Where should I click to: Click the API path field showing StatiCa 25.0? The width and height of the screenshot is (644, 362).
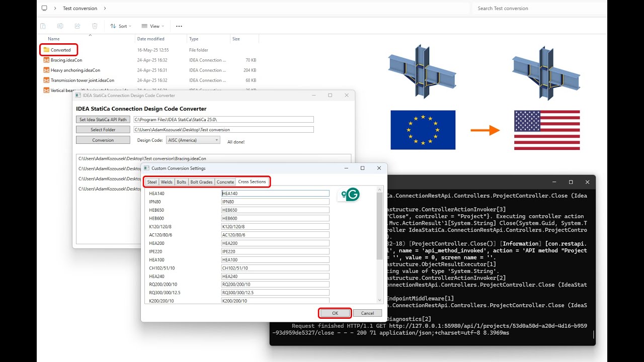(x=223, y=120)
